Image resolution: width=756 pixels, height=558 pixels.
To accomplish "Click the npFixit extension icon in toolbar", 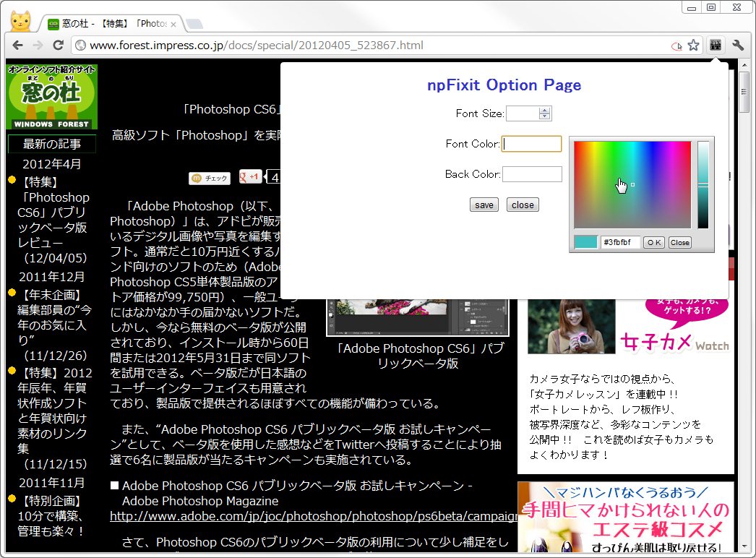I will tap(714, 45).
